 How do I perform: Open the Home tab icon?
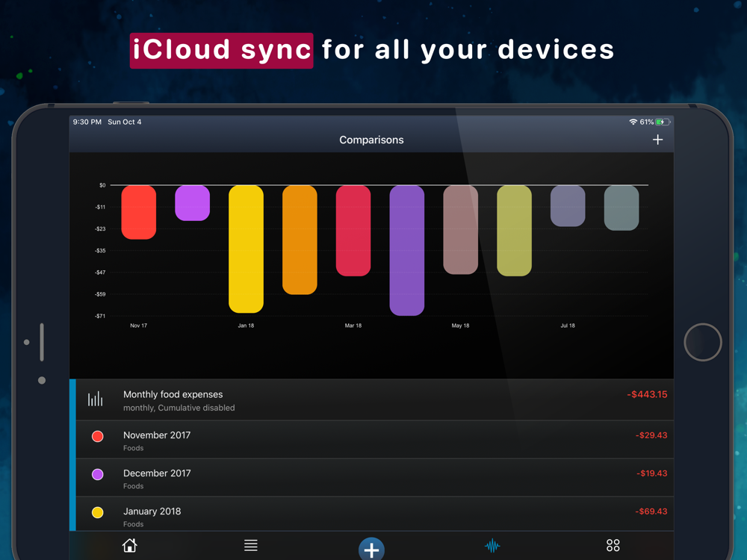(129, 545)
